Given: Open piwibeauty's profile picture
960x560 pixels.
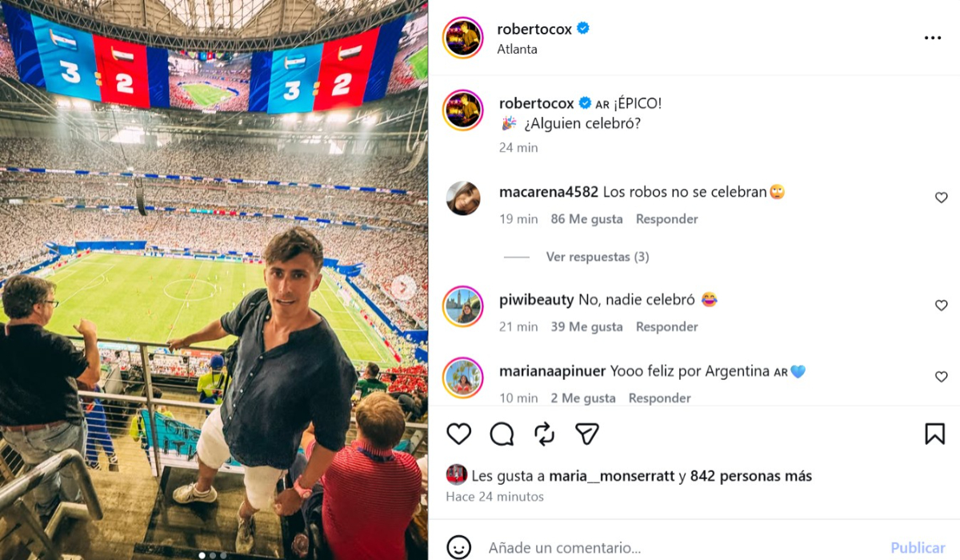Looking at the screenshot, I should (x=463, y=306).
